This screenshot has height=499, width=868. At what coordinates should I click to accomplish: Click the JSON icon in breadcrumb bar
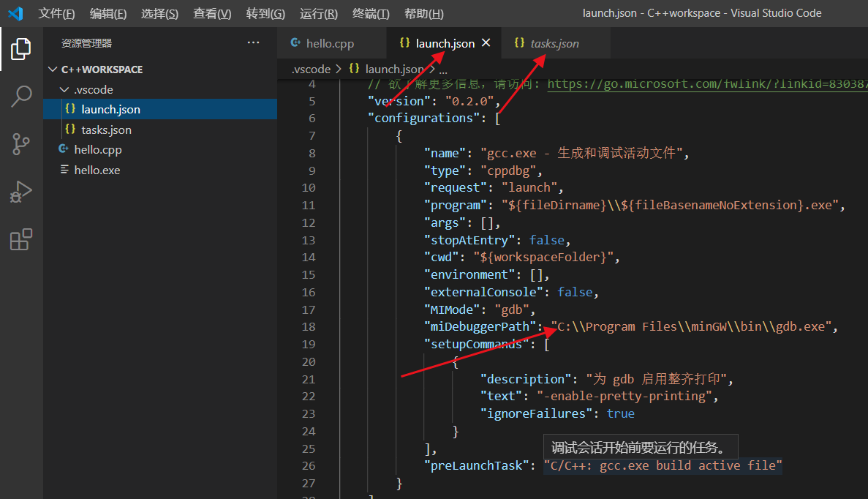(x=354, y=69)
